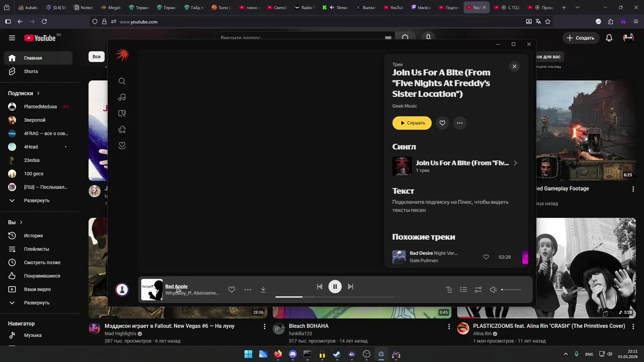Viewport: 644px width, 362px height.
Task: Bookmark this page with star icon
Action: (x=548, y=22)
